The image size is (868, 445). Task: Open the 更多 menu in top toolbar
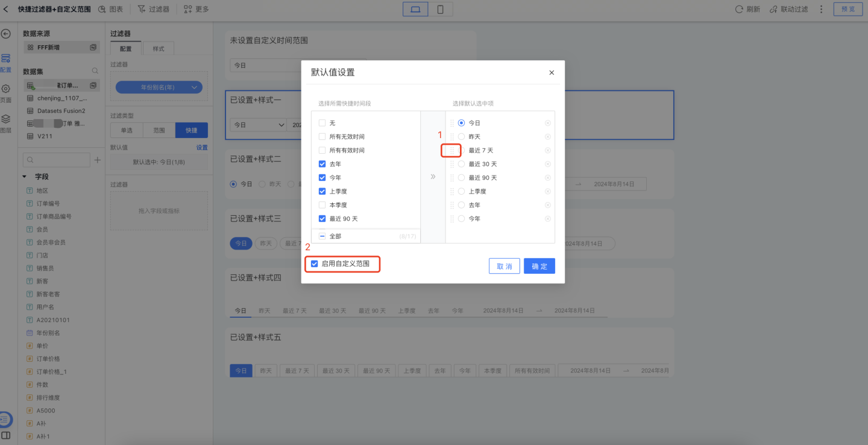pyautogui.click(x=197, y=9)
